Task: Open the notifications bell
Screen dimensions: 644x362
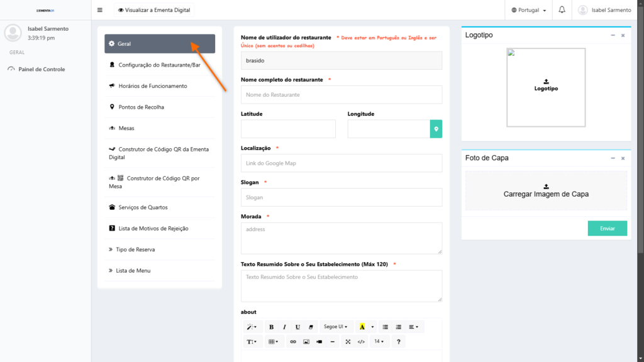Action: coord(562,10)
